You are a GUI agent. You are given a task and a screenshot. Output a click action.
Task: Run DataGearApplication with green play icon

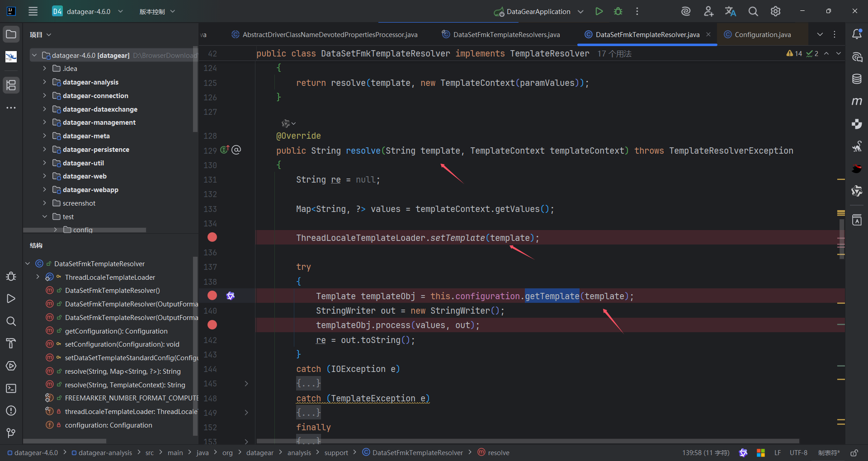coord(599,11)
